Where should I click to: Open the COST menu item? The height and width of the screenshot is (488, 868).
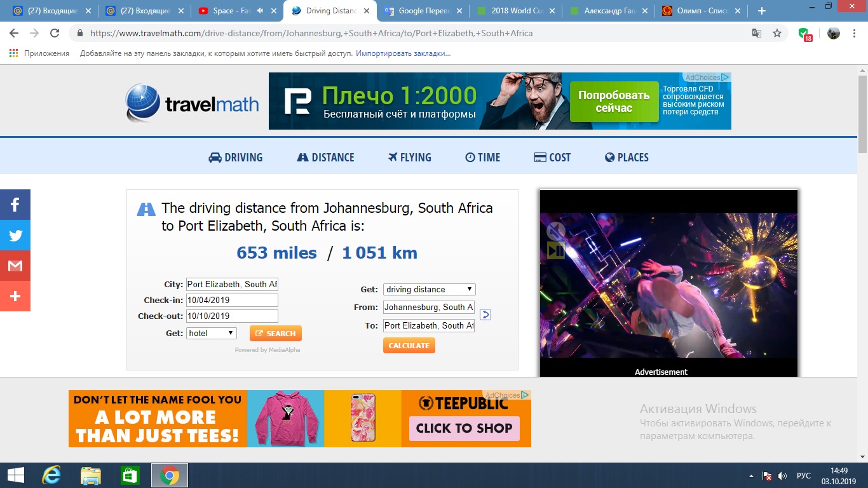[552, 158]
